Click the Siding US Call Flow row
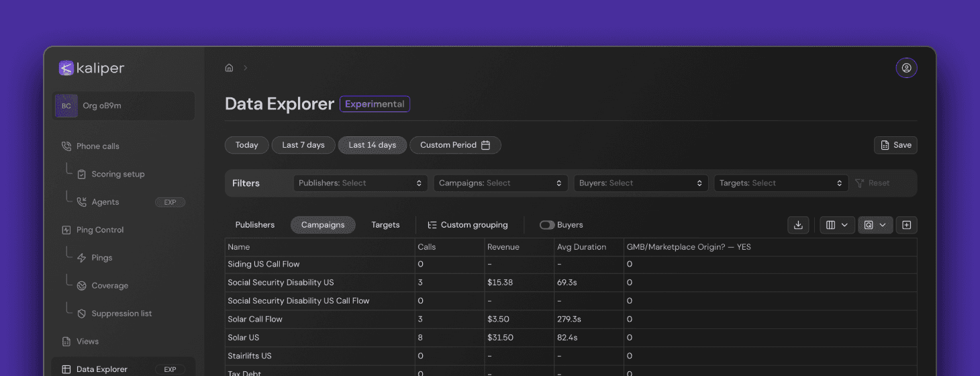Screen dimensions: 980x376 coord(571,265)
